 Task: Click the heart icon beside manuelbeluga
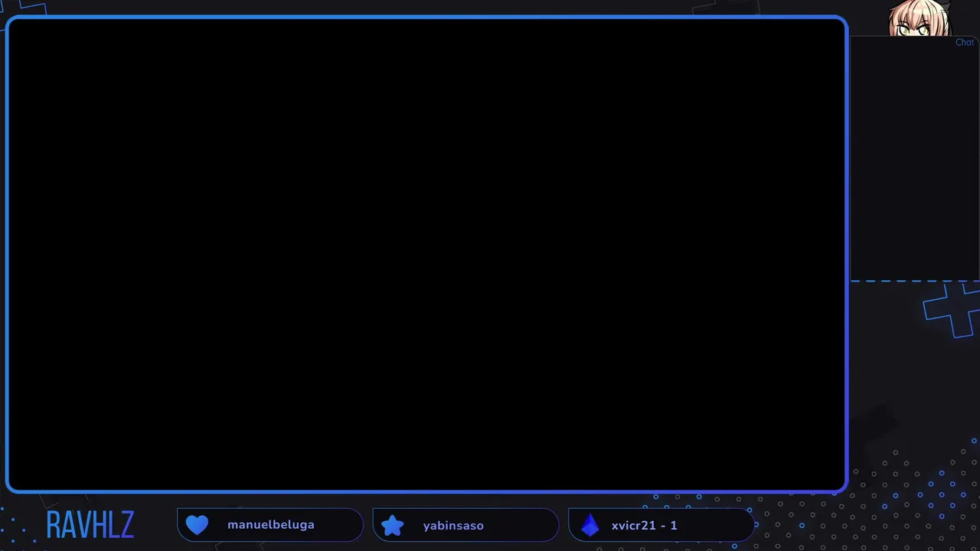click(197, 525)
